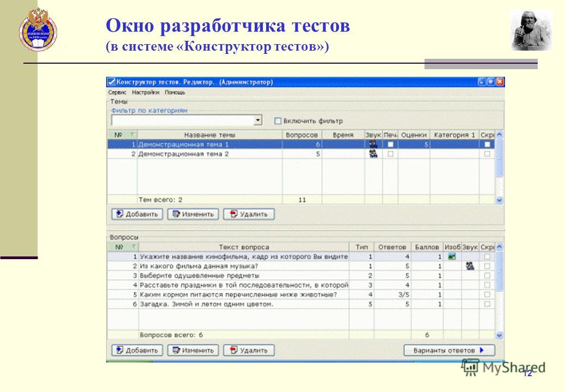This screenshot has width=566, height=392.
Task: Select question Укажите название кинофильма
Action: [301, 256]
